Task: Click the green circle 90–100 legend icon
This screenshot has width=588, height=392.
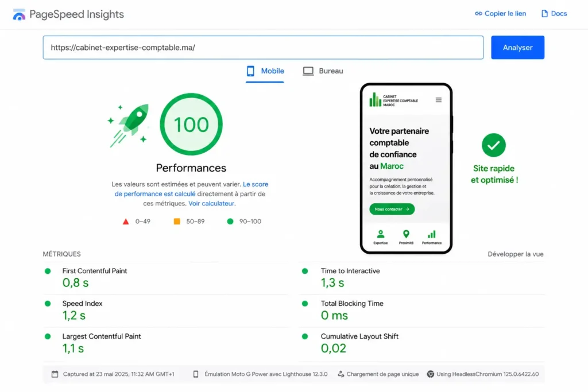Action: click(230, 222)
